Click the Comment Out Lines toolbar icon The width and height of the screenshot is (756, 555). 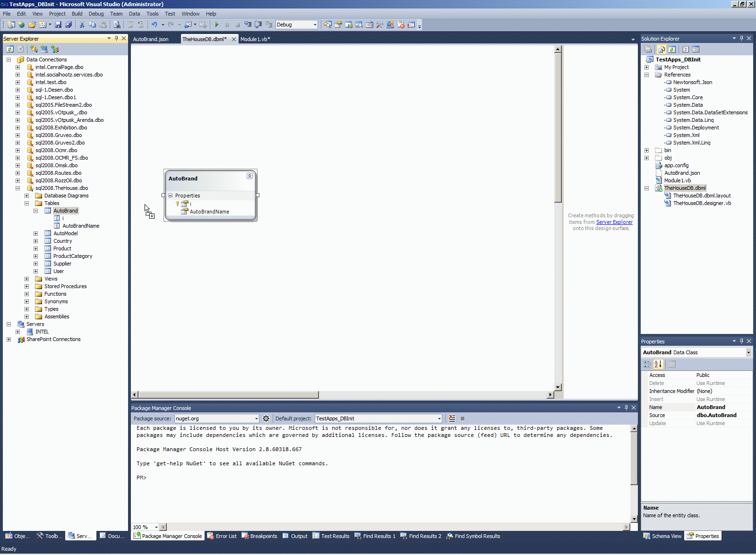click(x=130, y=25)
